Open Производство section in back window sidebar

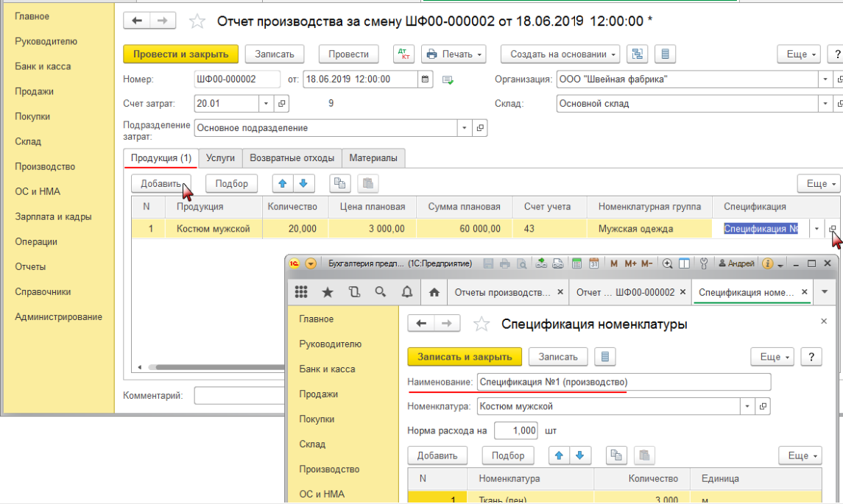coord(45,166)
